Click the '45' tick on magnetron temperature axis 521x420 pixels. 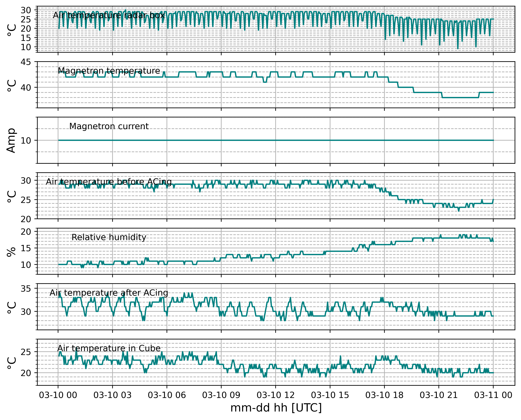[x=26, y=62]
